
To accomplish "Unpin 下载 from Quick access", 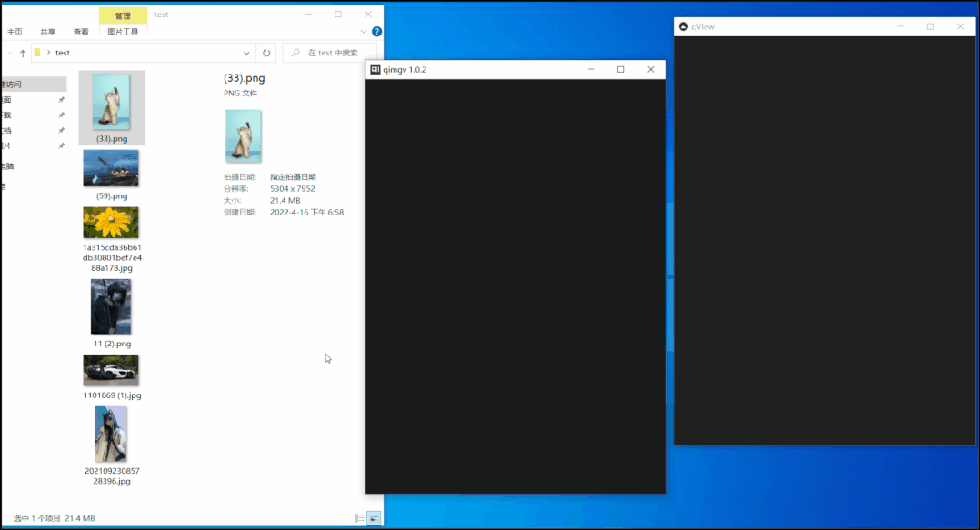I will pos(62,115).
